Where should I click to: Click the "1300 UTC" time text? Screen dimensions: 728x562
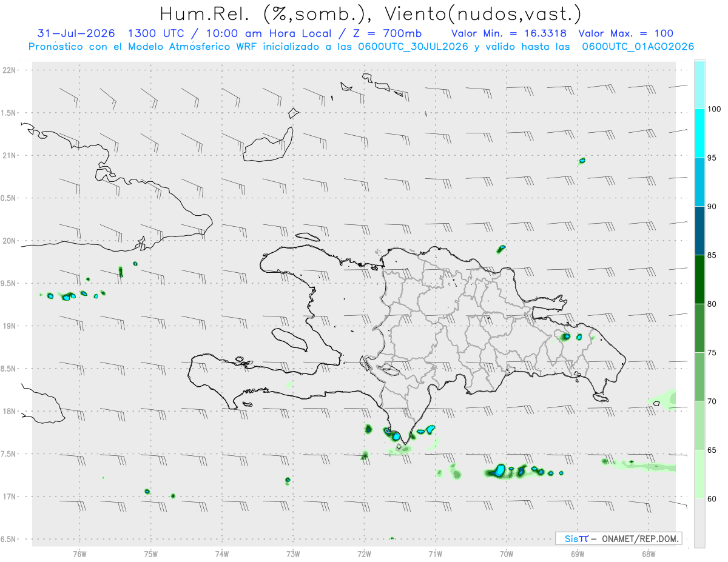(159, 33)
